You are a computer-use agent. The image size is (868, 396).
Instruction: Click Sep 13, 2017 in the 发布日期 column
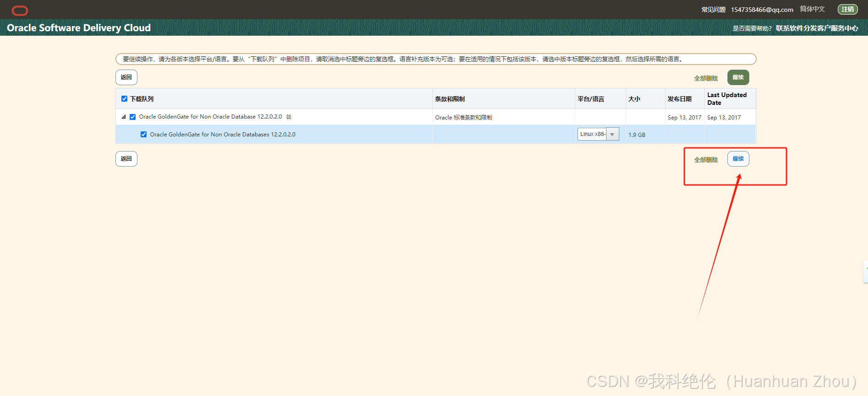[x=684, y=118]
